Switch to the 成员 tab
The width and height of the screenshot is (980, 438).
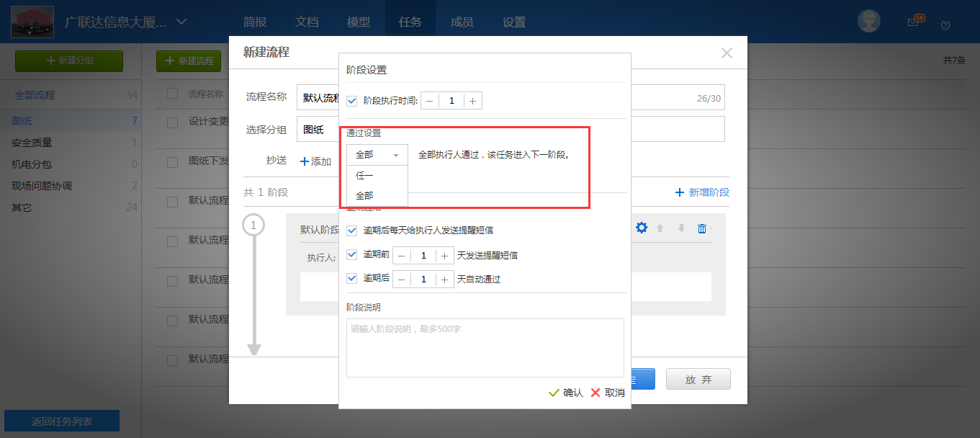[462, 22]
